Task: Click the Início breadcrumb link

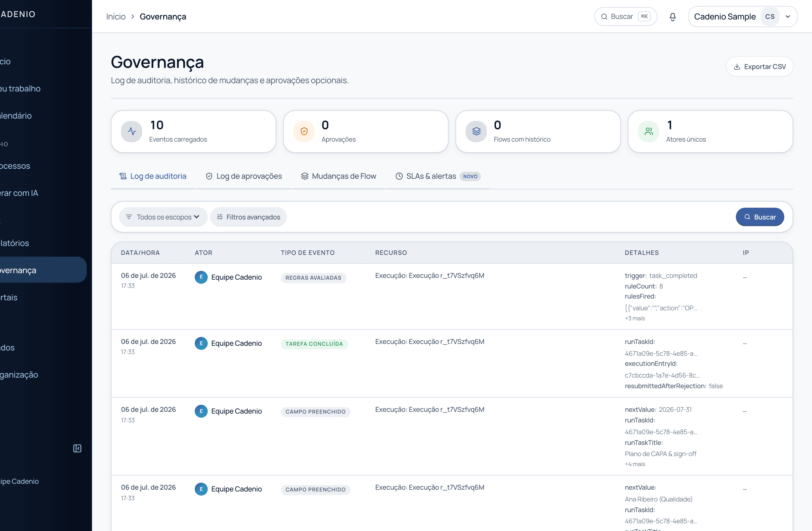Action: click(x=116, y=17)
